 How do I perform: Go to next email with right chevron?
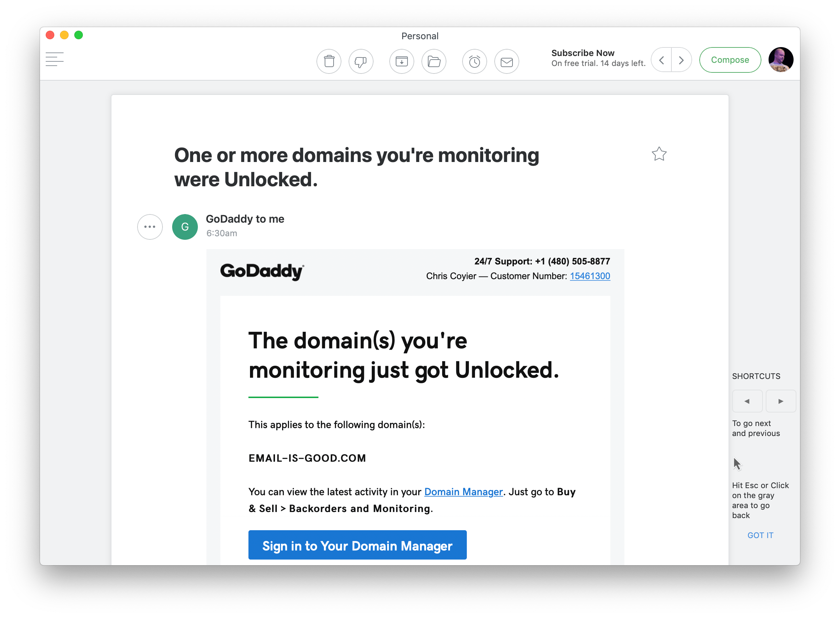click(681, 60)
